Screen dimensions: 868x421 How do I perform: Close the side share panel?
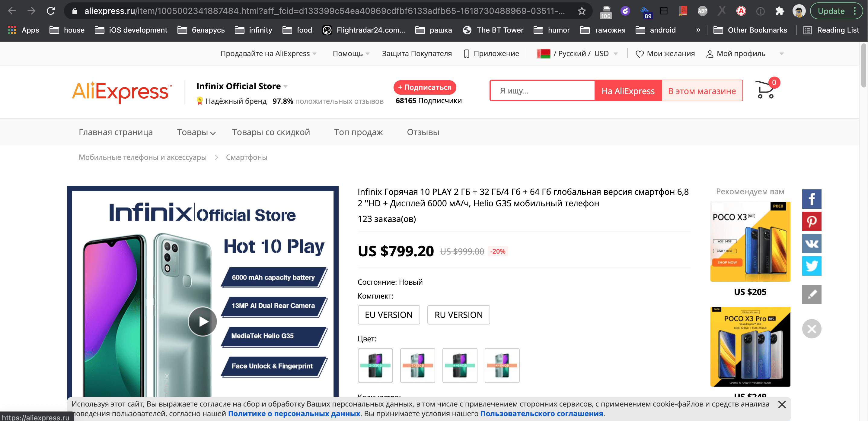click(811, 329)
